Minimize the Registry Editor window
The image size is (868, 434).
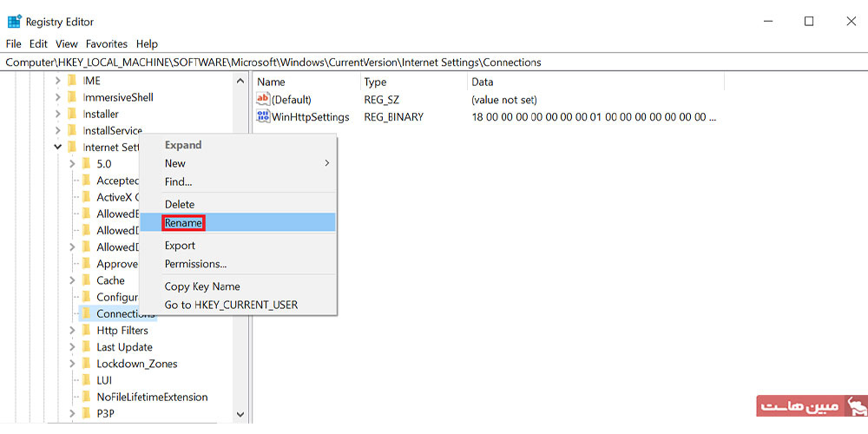click(x=768, y=21)
